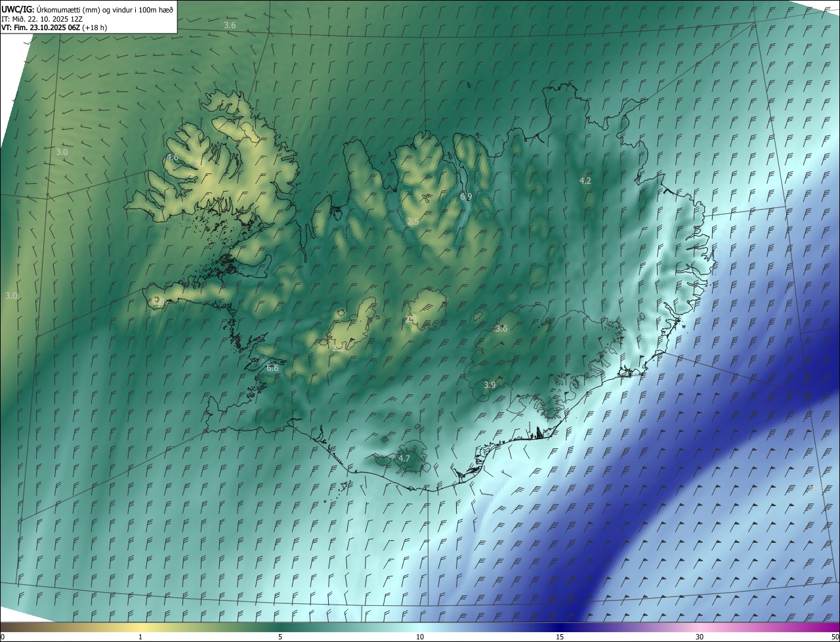
Task: Click the 3.0 value west of the Westfjords
Action: point(62,152)
